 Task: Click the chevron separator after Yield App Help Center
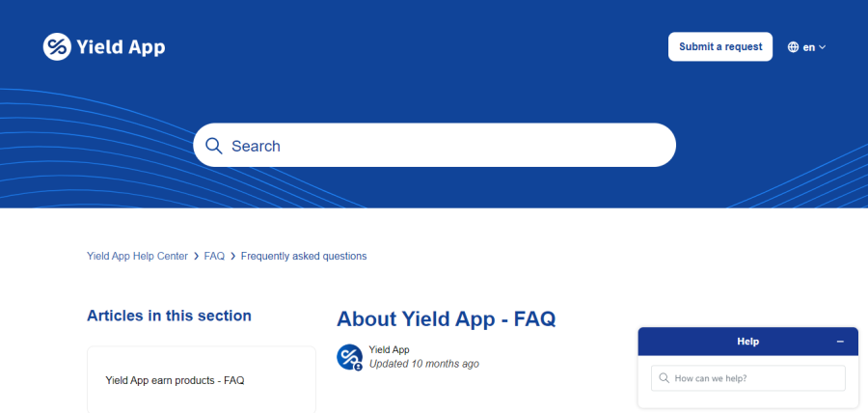click(x=196, y=257)
